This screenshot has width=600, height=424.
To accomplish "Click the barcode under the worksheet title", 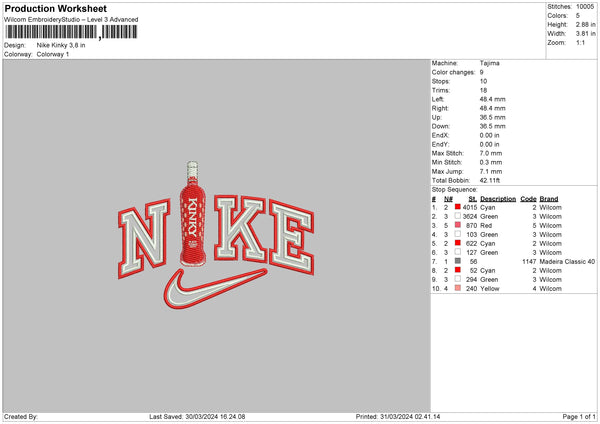I will 71,32.
